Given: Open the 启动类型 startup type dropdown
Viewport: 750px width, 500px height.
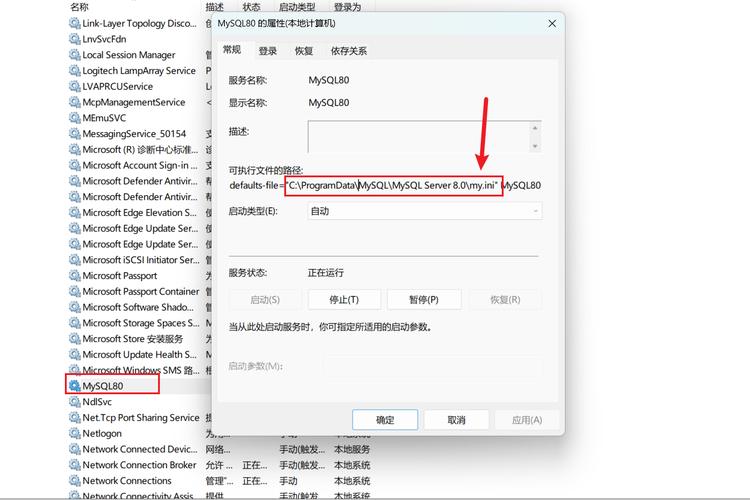Looking at the screenshot, I should pyautogui.click(x=425, y=211).
